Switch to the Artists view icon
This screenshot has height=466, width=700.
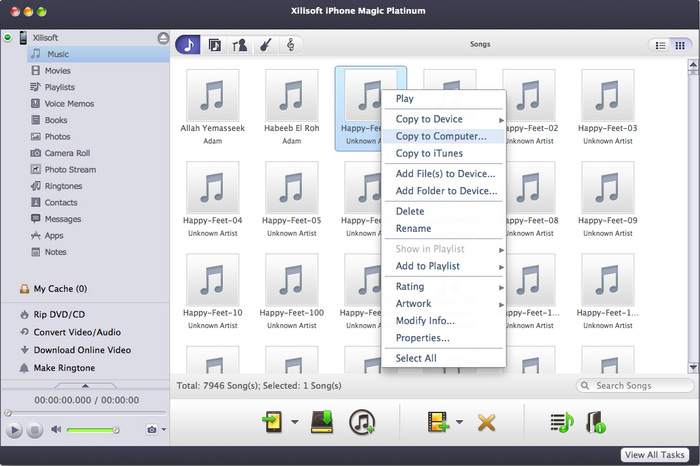tap(240, 45)
